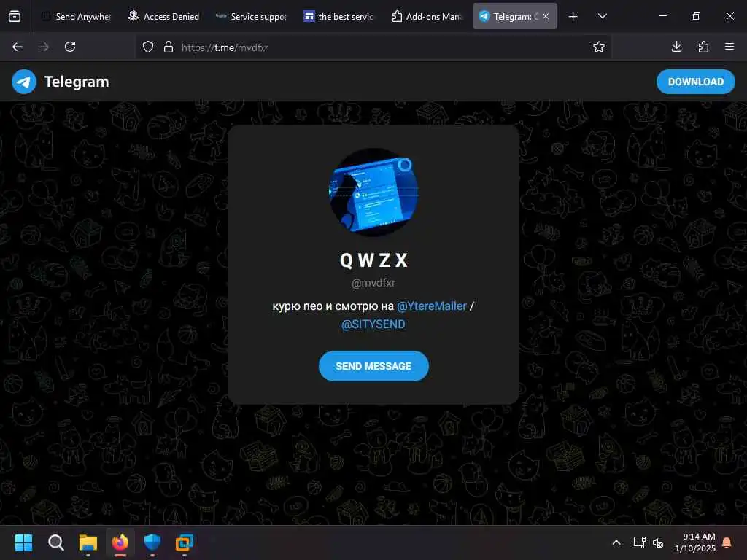
Task: Select the @mvdfxr username text
Action: point(373,283)
